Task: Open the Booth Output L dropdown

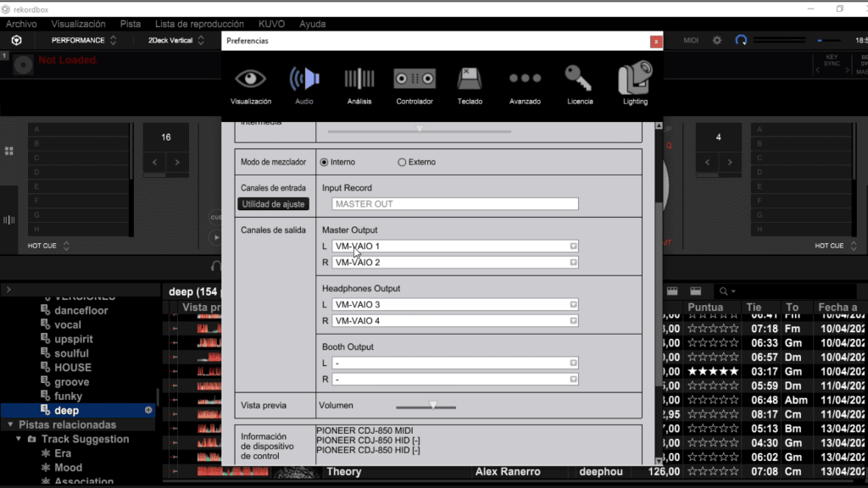Action: click(455, 363)
